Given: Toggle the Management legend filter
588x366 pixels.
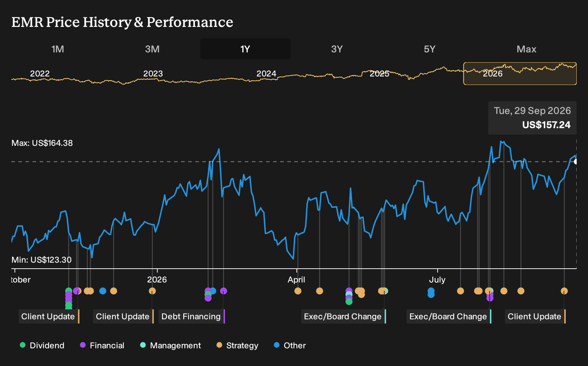Looking at the screenshot, I should tap(171, 345).
